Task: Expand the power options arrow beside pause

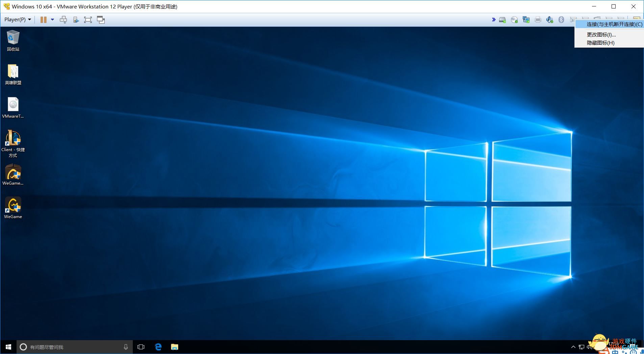Action: (52, 20)
